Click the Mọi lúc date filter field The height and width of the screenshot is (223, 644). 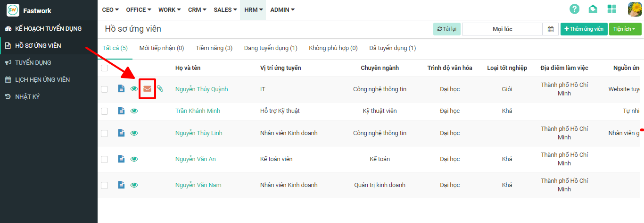(502, 29)
